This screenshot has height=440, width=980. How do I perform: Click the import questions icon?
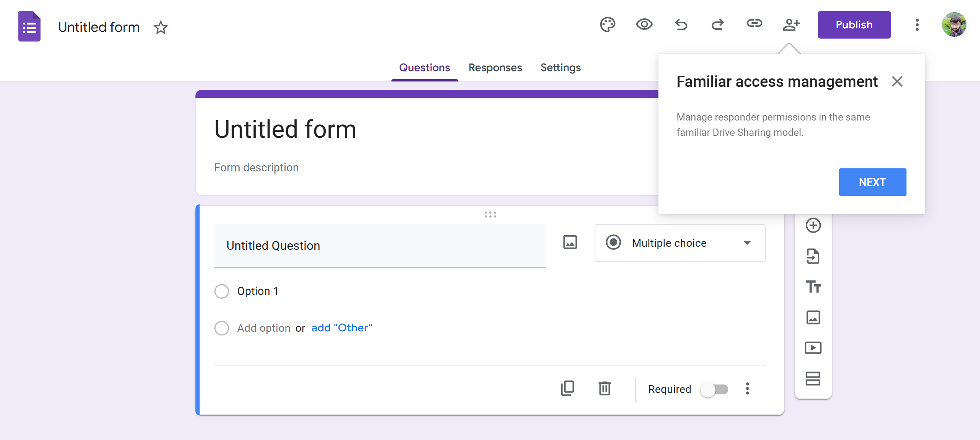(813, 256)
